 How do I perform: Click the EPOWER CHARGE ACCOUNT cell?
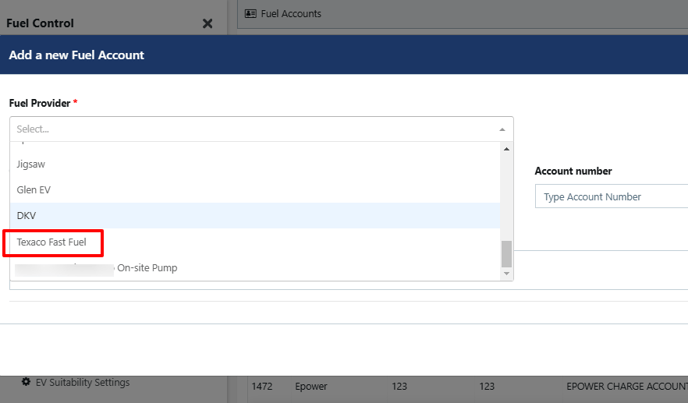click(627, 386)
